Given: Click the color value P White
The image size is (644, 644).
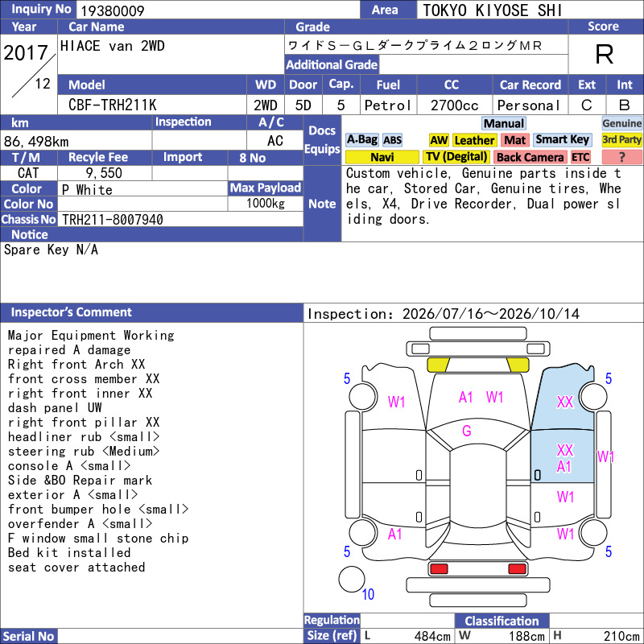Looking at the screenshot, I should 87,190.
